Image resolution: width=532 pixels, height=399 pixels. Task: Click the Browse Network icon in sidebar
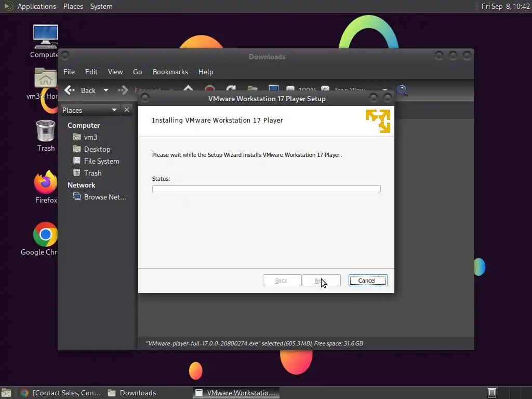coord(77,196)
